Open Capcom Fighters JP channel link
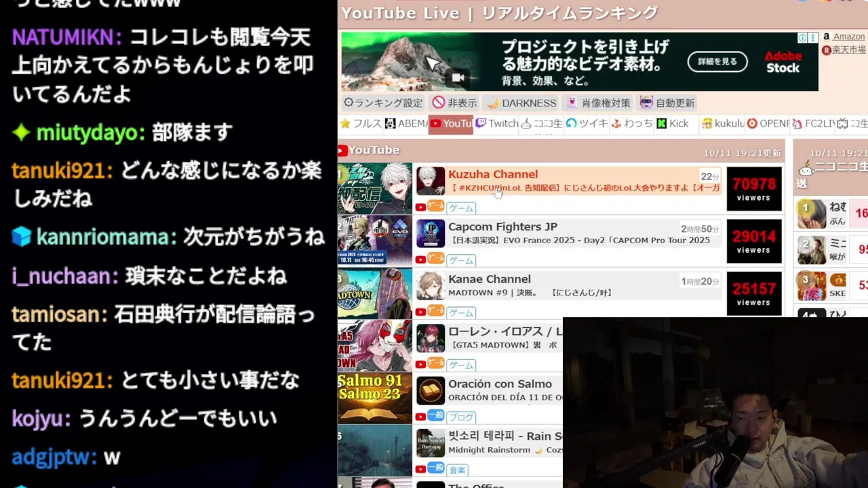Screen dimensions: 868x488 click(502, 227)
